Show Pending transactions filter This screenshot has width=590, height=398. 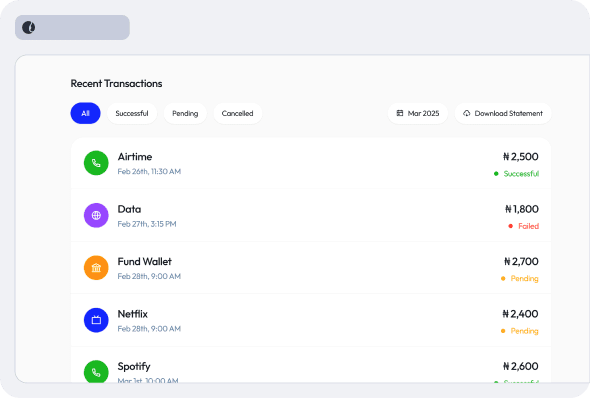(x=185, y=113)
